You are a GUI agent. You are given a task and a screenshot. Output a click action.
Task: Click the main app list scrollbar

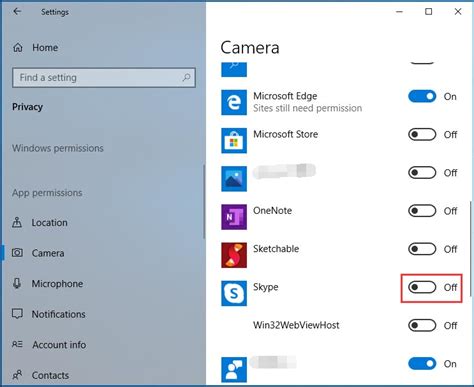(471, 248)
